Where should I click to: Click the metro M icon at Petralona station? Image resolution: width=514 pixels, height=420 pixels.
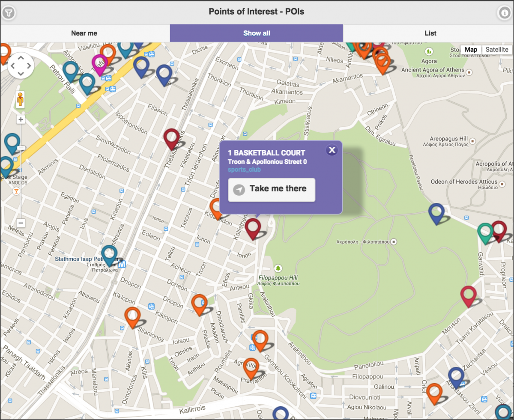[122, 264]
